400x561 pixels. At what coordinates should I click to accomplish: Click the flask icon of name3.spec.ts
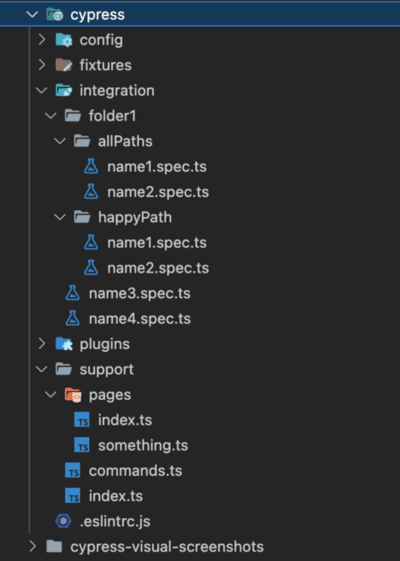pos(73,293)
